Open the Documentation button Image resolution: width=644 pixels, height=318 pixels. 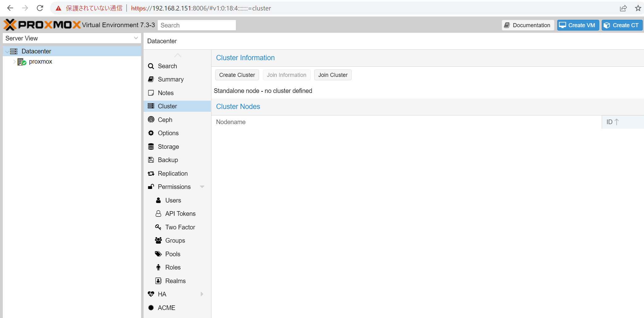tap(528, 25)
